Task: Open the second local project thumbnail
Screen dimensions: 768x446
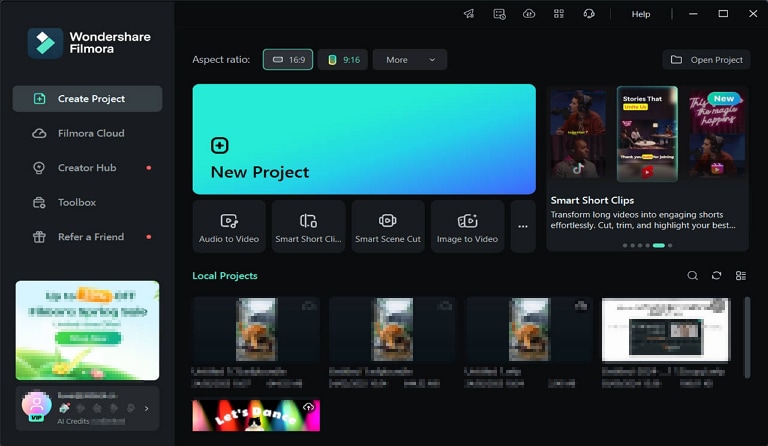Action: [x=392, y=329]
